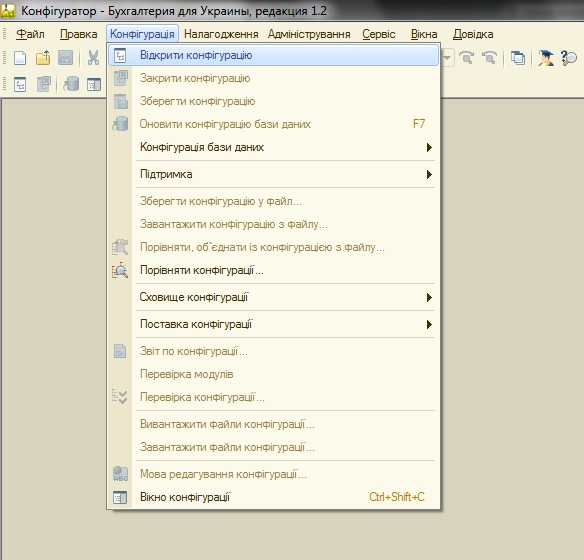Choose Оновити конфігурацію бази даних
The image size is (584, 560).
coord(273,124)
